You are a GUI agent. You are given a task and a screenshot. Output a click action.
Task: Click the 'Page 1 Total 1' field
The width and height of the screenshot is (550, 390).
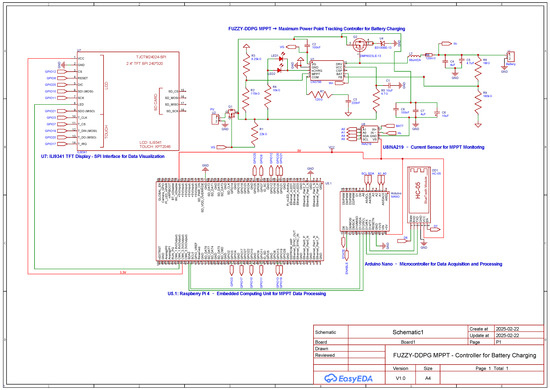pyautogui.click(x=492, y=368)
